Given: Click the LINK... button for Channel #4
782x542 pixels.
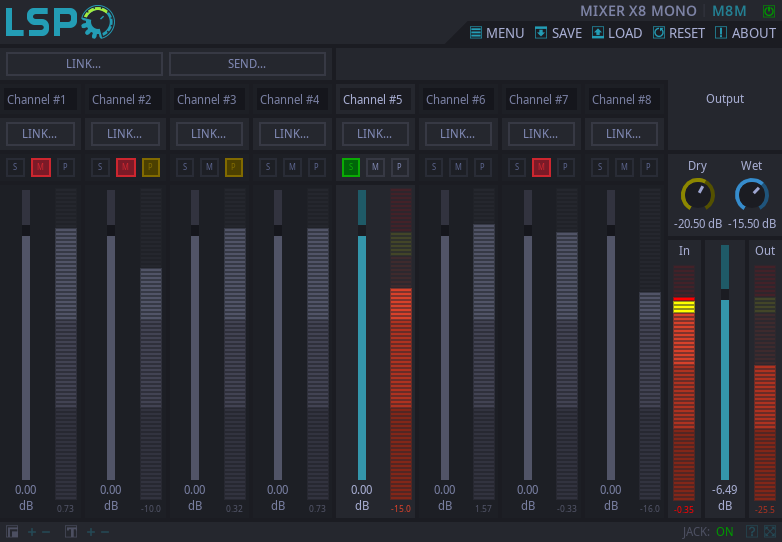Looking at the screenshot, I should (292, 134).
